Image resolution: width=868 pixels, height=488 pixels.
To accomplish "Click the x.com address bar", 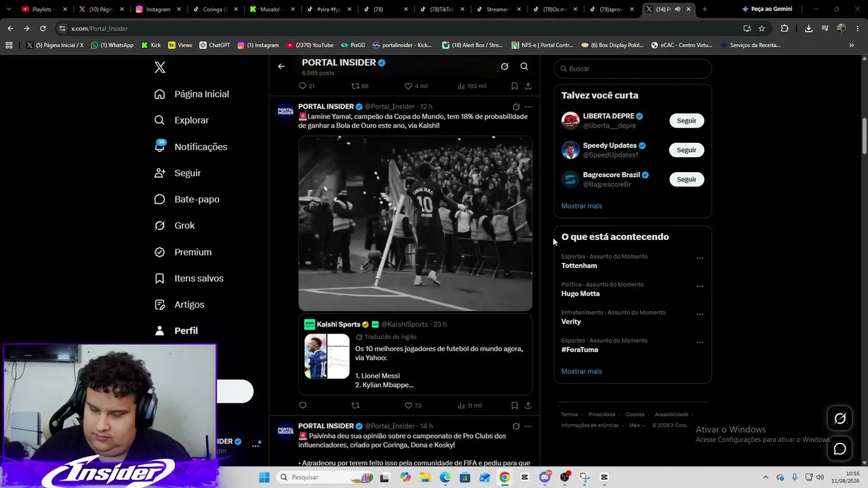I will pyautogui.click(x=400, y=28).
